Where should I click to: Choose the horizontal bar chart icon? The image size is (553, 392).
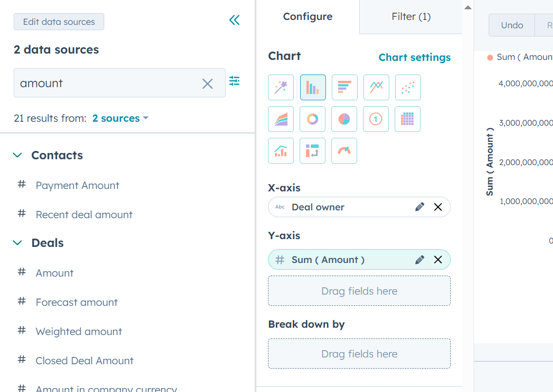tap(344, 88)
